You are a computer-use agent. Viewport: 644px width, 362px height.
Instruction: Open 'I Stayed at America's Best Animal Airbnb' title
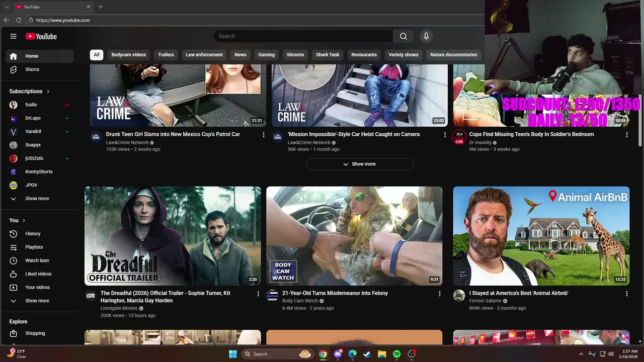coord(519,293)
